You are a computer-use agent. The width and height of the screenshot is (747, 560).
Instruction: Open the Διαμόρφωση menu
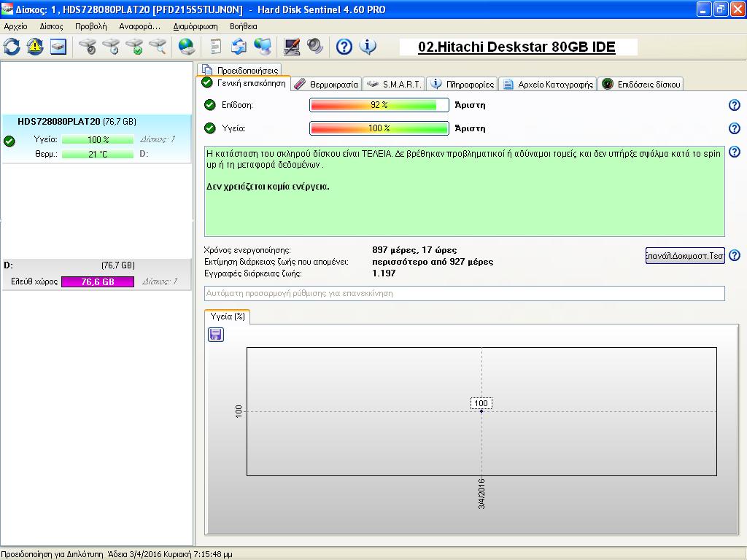(x=196, y=27)
